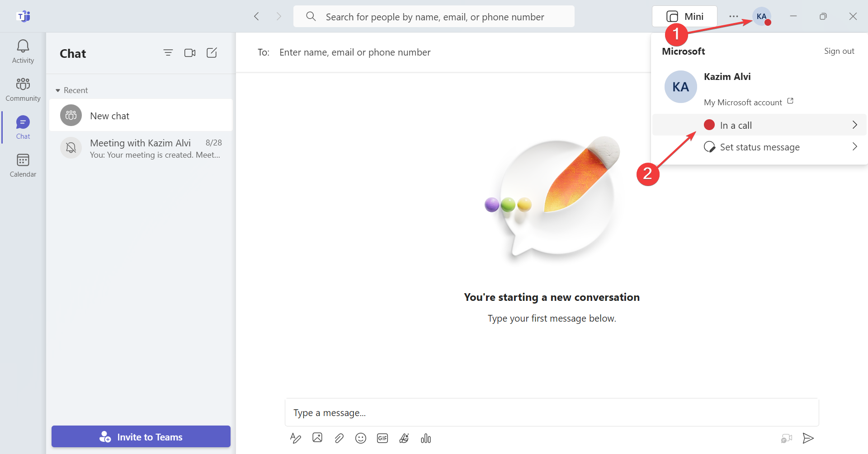This screenshot has height=454, width=868.
Task: Start a Meet now video call
Action: [190, 53]
